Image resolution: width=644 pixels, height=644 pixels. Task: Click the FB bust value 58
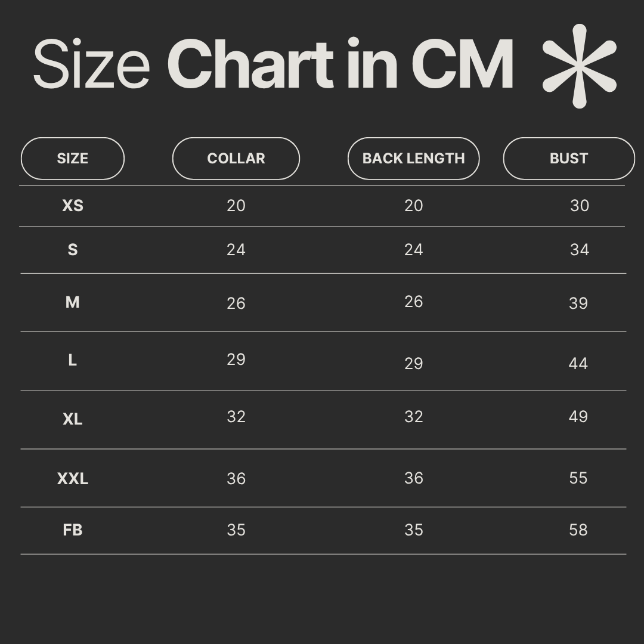pyautogui.click(x=578, y=530)
